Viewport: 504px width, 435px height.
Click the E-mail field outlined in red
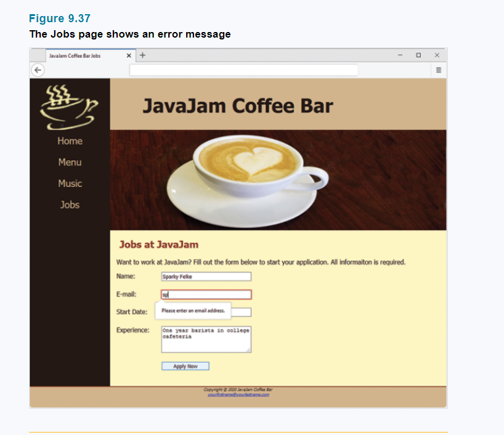[206, 295]
